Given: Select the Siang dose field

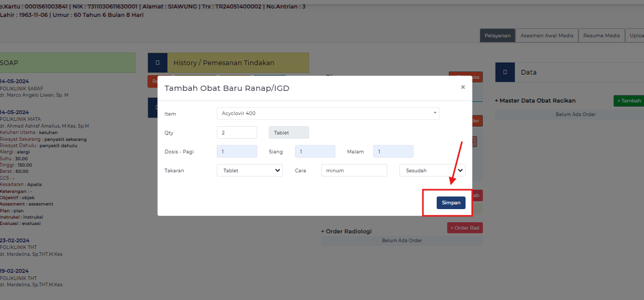Looking at the screenshot, I should (x=315, y=152).
